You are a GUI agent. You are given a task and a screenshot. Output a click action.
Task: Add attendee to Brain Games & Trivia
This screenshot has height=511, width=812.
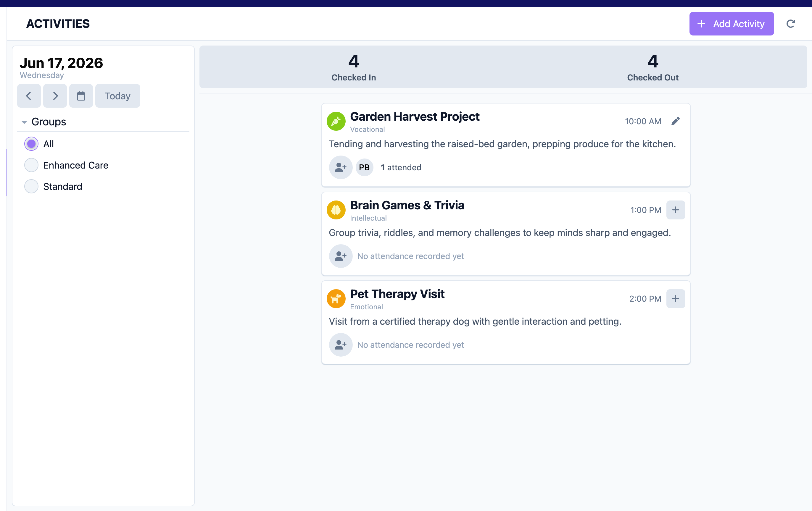[x=341, y=256]
